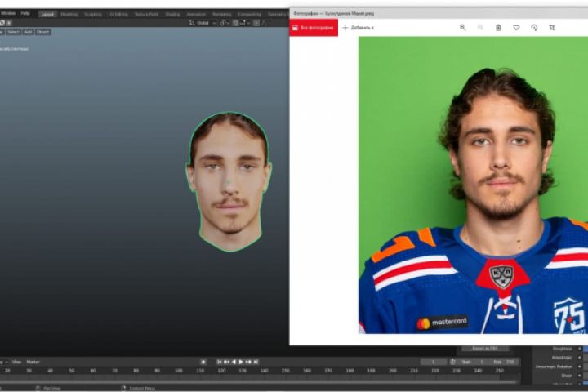Click the End frame 250 field

pyautogui.click(x=504, y=362)
